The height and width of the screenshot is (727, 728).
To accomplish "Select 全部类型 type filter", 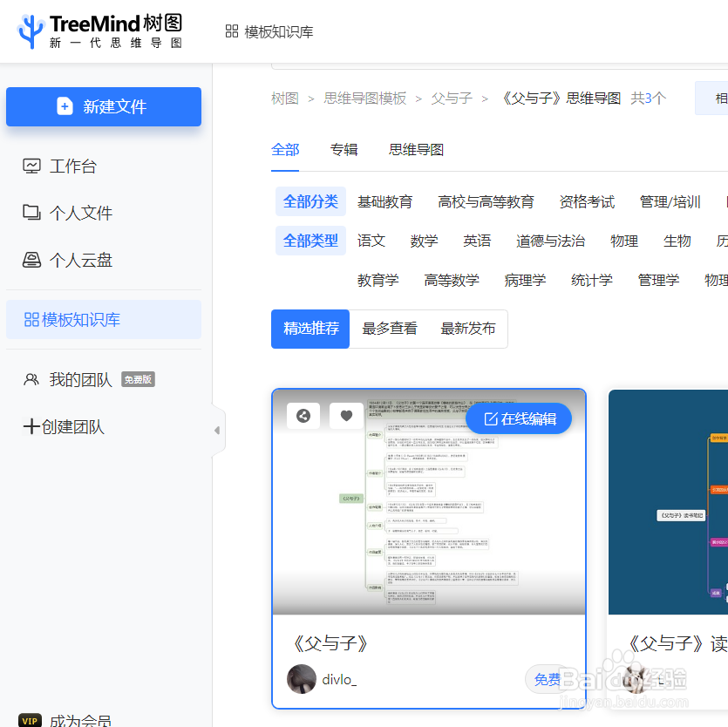I will coord(310,241).
